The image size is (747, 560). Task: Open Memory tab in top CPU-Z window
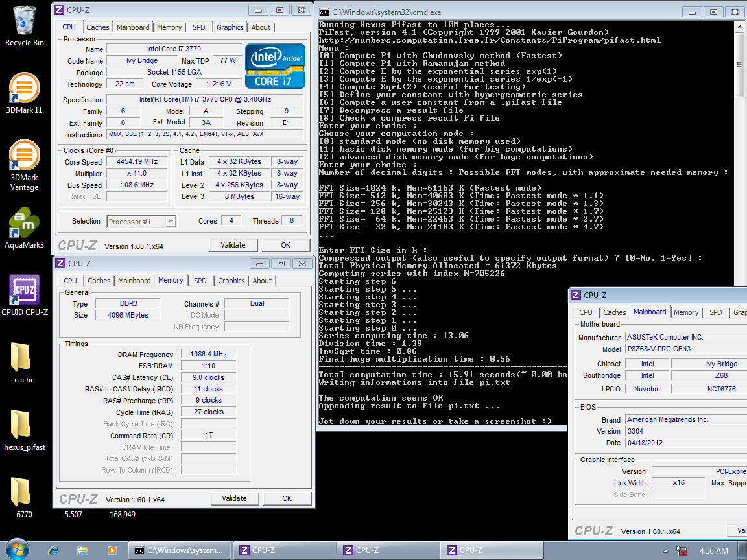click(x=169, y=27)
